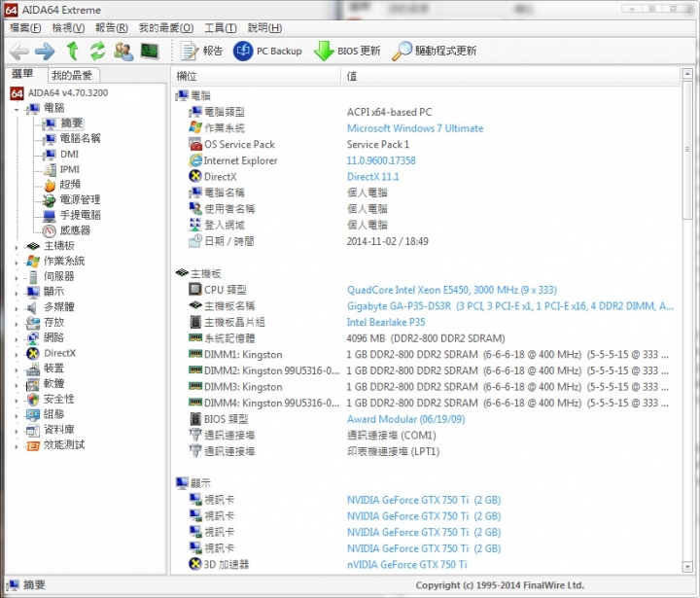
Task: Click the 伺服器 icon in the tree
Action: tap(33, 277)
